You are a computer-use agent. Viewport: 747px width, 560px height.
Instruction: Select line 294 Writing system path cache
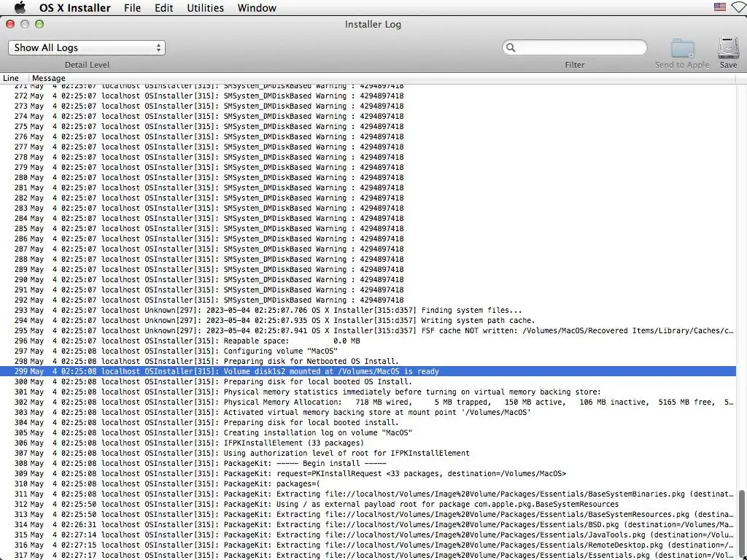pyautogui.click(x=368, y=321)
